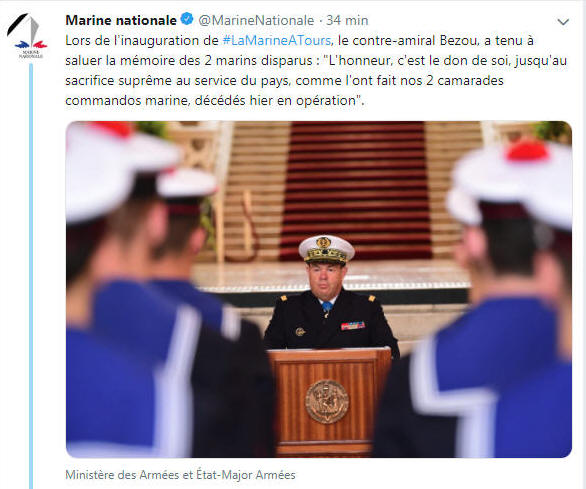586x489 pixels.
Task: Visit the @MarineNationale handle
Action: [256, 20]
